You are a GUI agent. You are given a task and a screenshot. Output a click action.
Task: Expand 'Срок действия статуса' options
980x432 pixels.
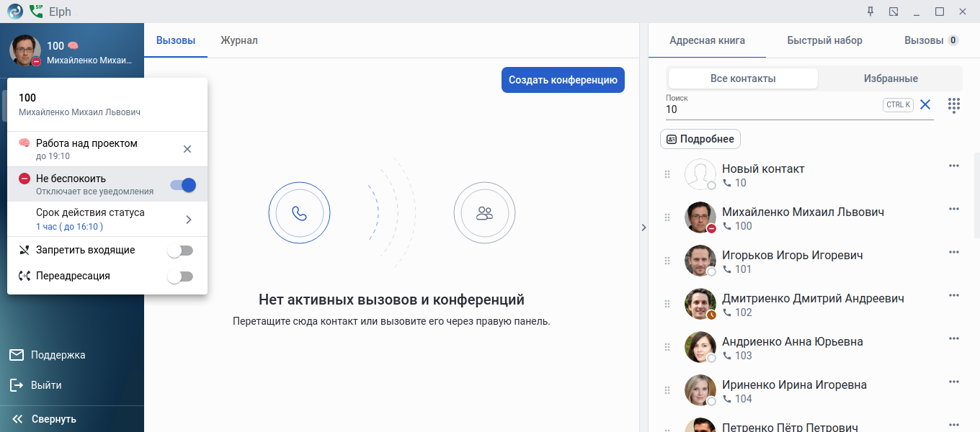188,220
